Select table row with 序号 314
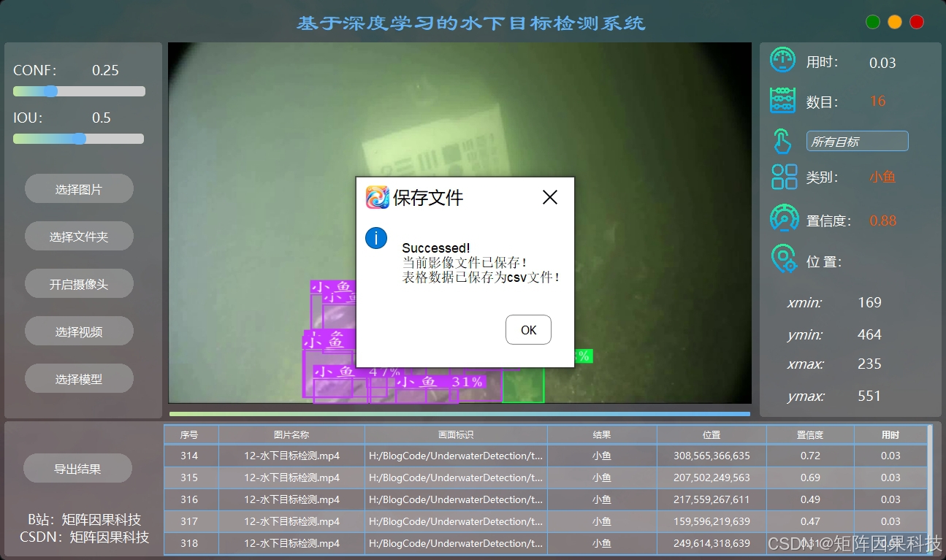 [x=546, y=456]
